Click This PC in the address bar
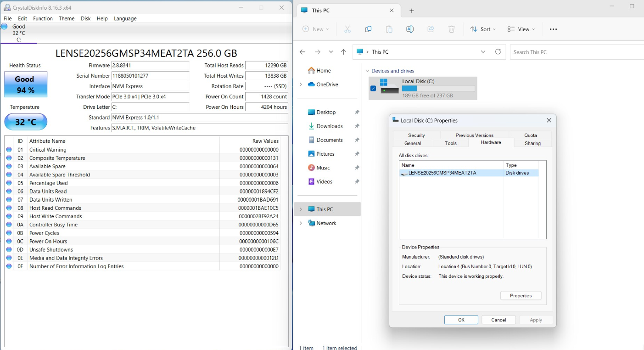 coord(380,52)
